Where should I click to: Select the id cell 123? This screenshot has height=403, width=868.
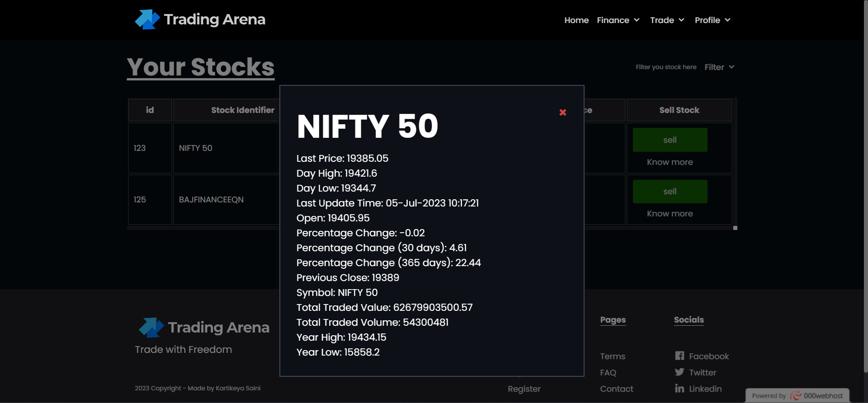(150, 148)
